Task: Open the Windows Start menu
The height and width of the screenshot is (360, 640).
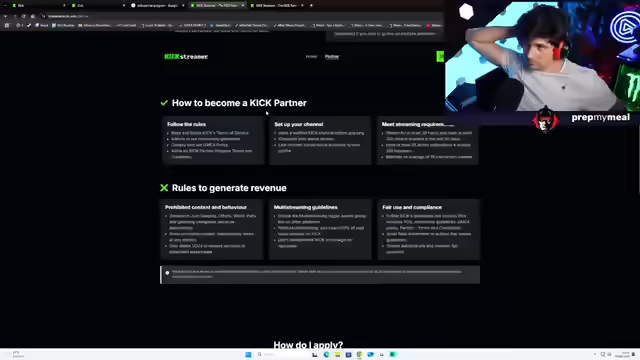Action: pyautogui.click(x=248, y=354)
